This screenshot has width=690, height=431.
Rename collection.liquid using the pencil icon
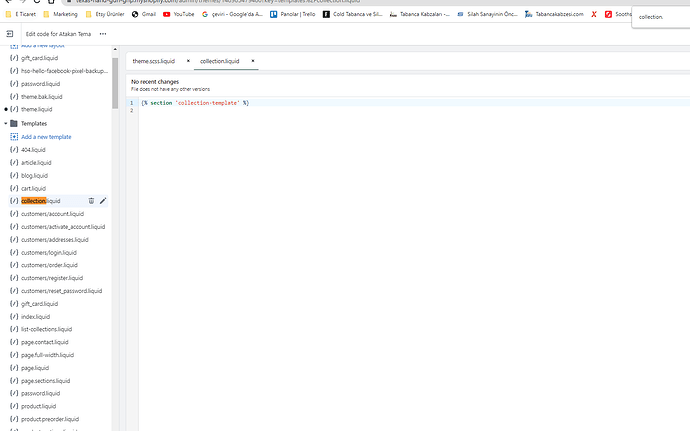click(103, 201)
